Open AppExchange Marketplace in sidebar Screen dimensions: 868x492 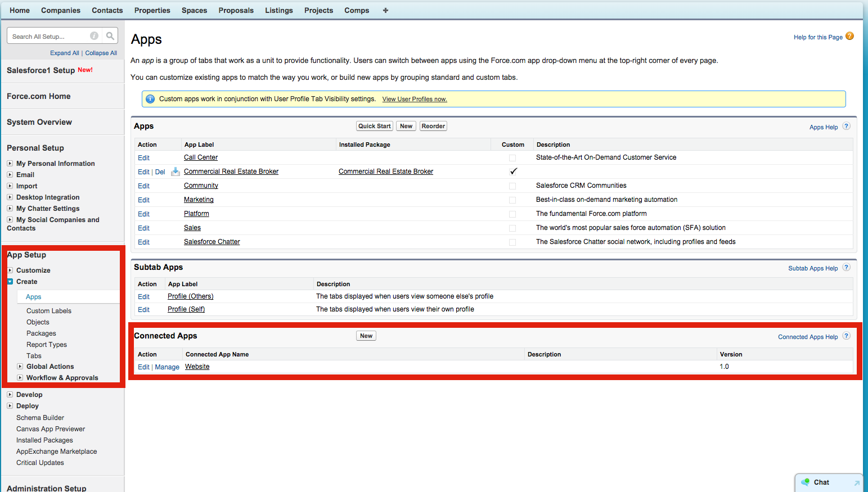(x=57, y=452)
